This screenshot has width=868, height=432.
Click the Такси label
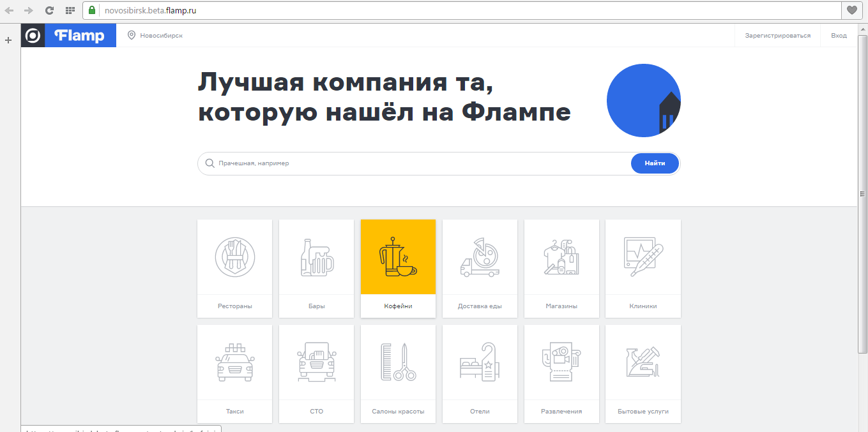click(x=234, y=412)
